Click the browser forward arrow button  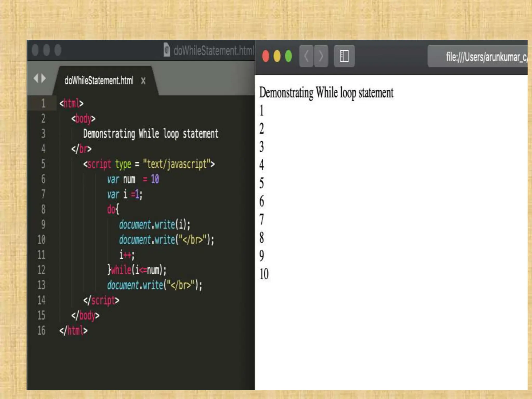[321, 56]
